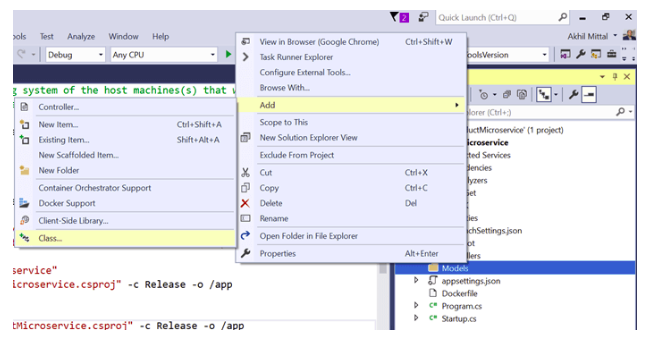
Task: Click the orange window icon in main toolbar
Action: pos(596,54)
